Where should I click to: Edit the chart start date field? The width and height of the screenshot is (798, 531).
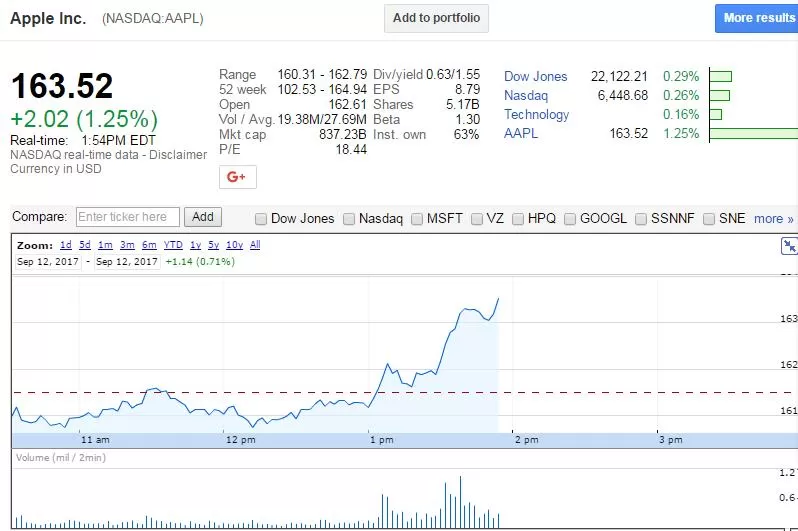pos(48,262)
